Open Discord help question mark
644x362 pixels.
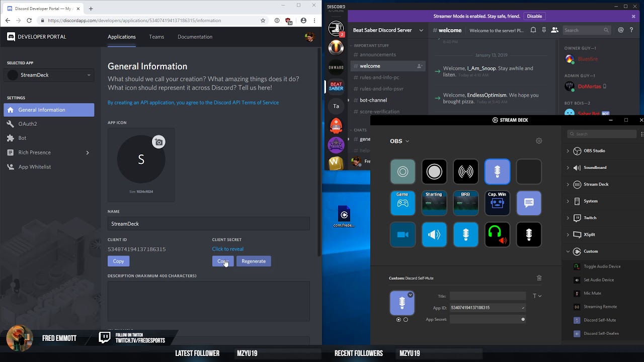[x=632, y=30]
